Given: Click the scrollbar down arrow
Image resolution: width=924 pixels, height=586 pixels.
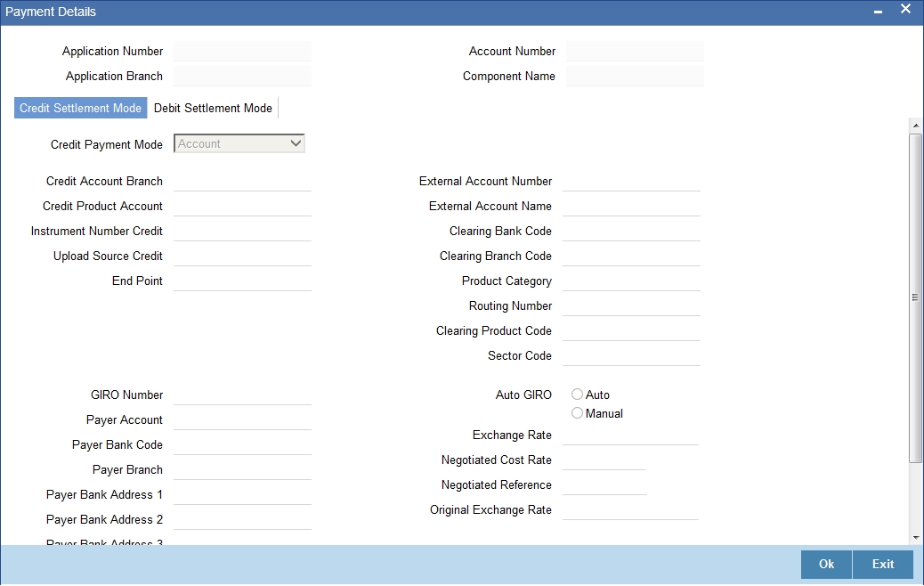Looking at the screenshot, I should (x=916, y=537).
